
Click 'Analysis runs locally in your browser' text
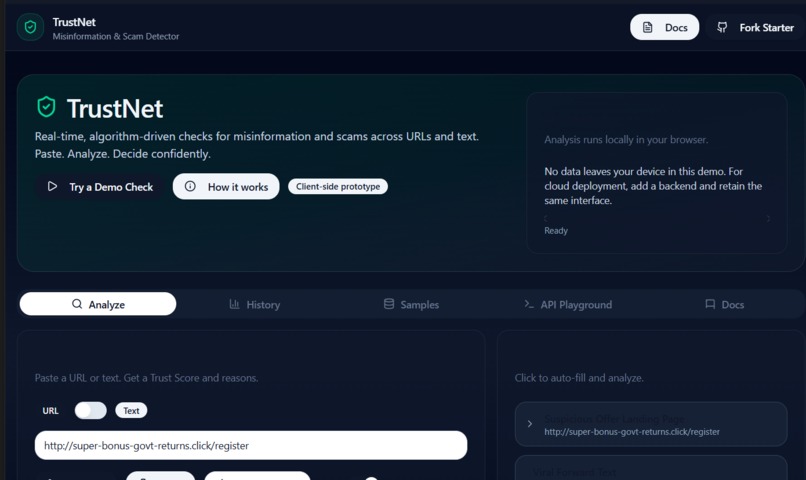[x=626, y=140]
